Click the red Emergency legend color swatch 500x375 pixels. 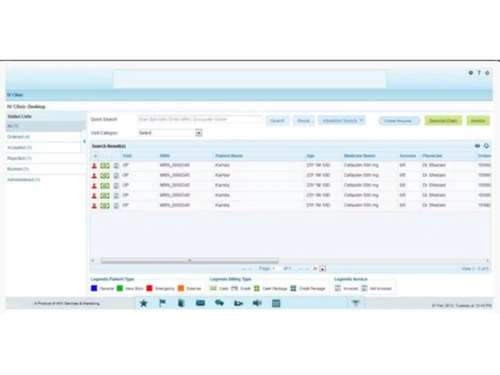click(149, 288)
